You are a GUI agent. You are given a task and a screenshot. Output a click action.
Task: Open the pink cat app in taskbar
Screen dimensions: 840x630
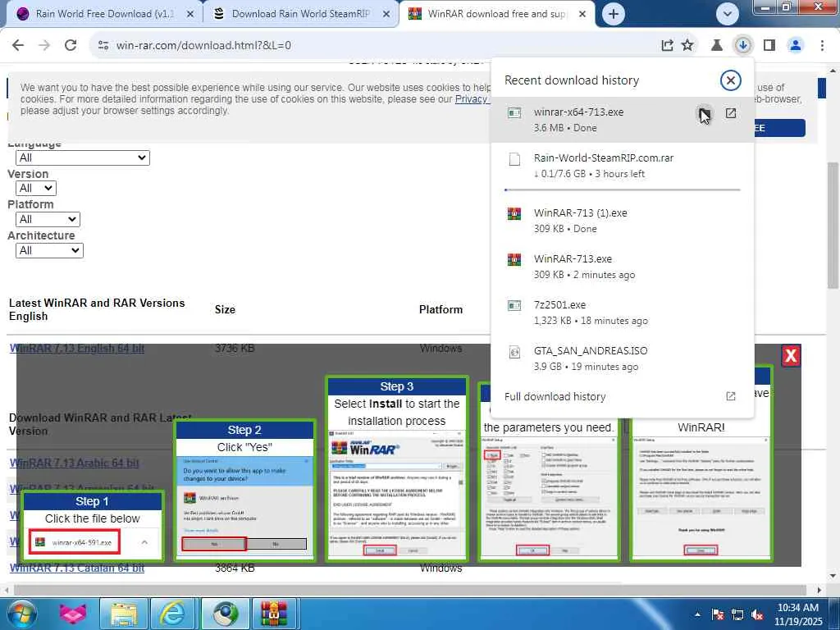pos(73,614)
